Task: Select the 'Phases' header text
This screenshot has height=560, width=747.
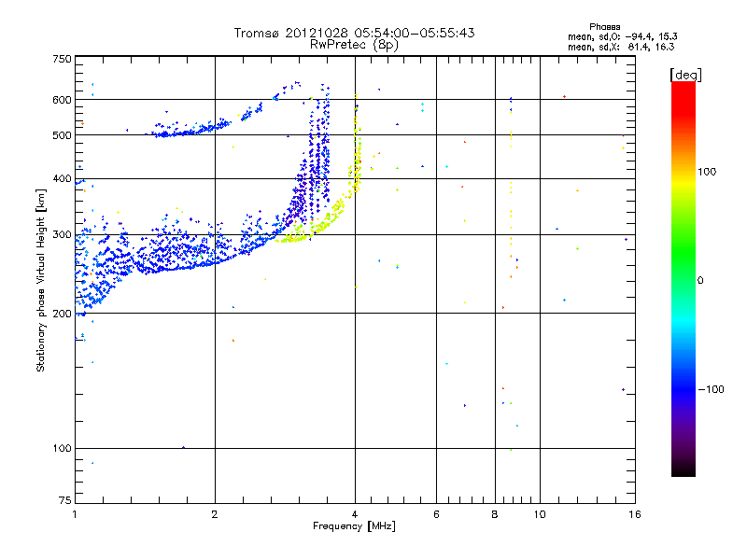Action: 604,27
